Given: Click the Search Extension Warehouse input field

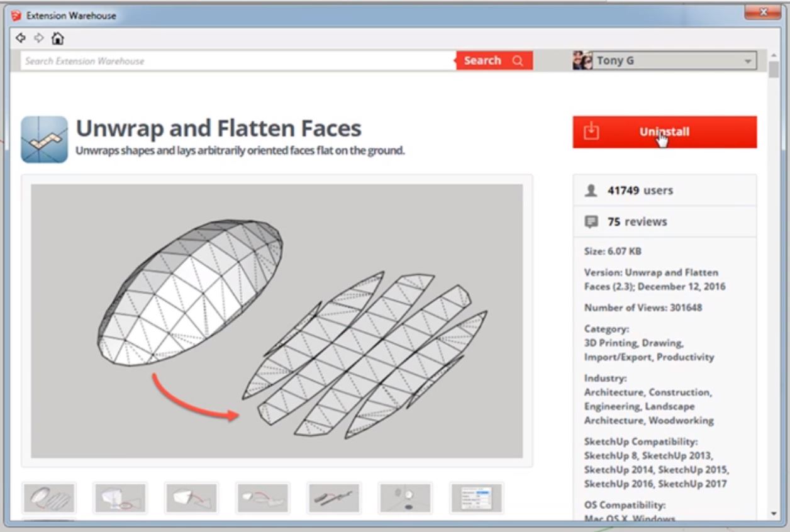Looking at the screenshot, I should tap(238, 61).
